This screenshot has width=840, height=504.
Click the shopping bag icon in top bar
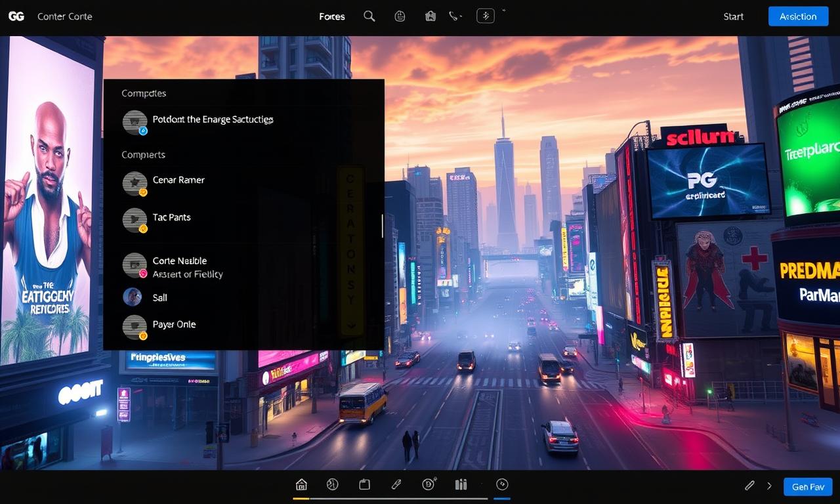[430, 16]
